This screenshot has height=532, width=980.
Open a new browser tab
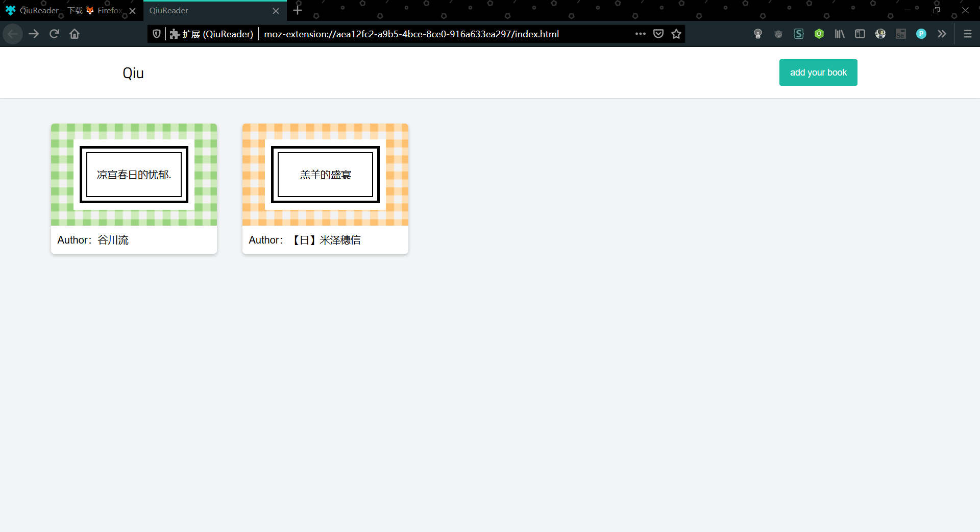tap(298, 10)
